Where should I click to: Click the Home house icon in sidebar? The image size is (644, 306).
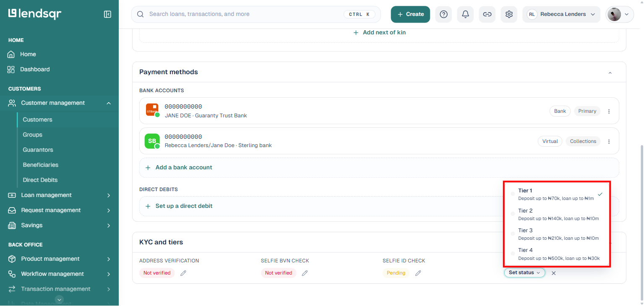pyautogui.click(x=11, y=54)
